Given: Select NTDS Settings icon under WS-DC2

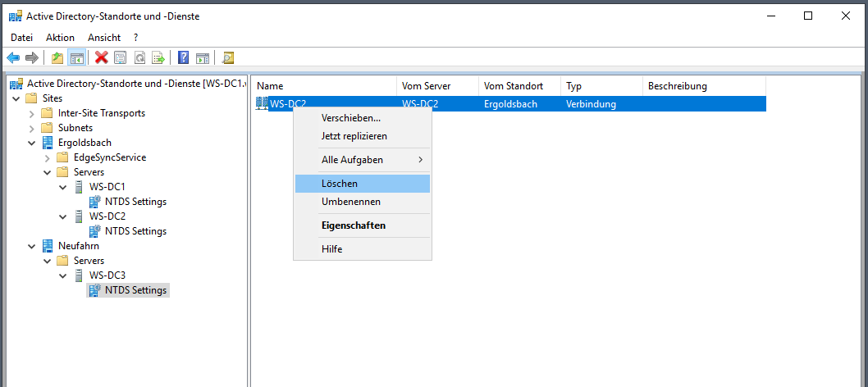Looking at the screenshot, I should tap(94, 230).
